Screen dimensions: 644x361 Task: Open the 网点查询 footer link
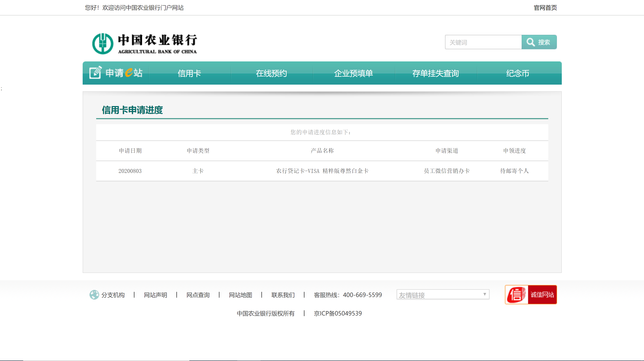[198, 295]
